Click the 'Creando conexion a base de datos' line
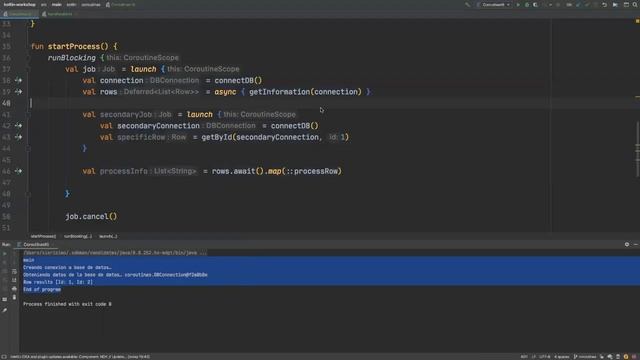 click(x=67, y=267)
